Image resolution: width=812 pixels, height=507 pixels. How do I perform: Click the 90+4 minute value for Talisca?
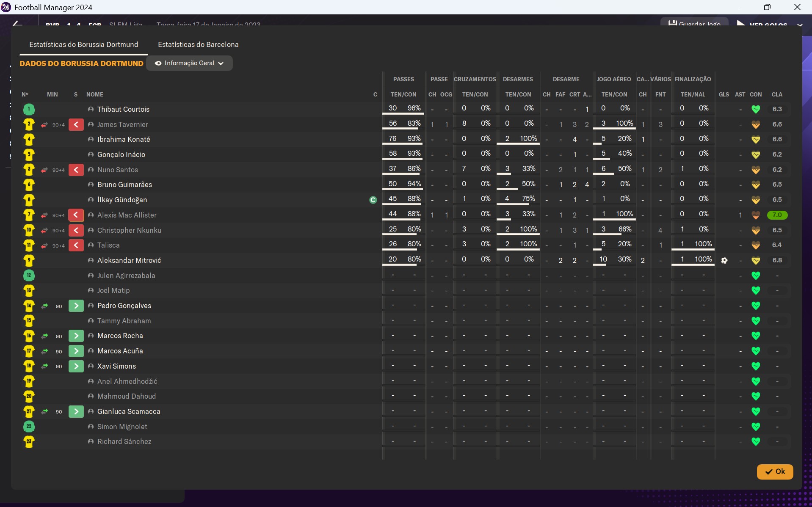point(58,246)
